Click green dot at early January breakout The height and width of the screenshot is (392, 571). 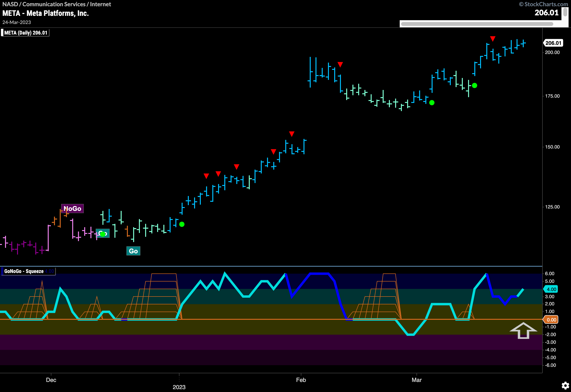(182, 224)
